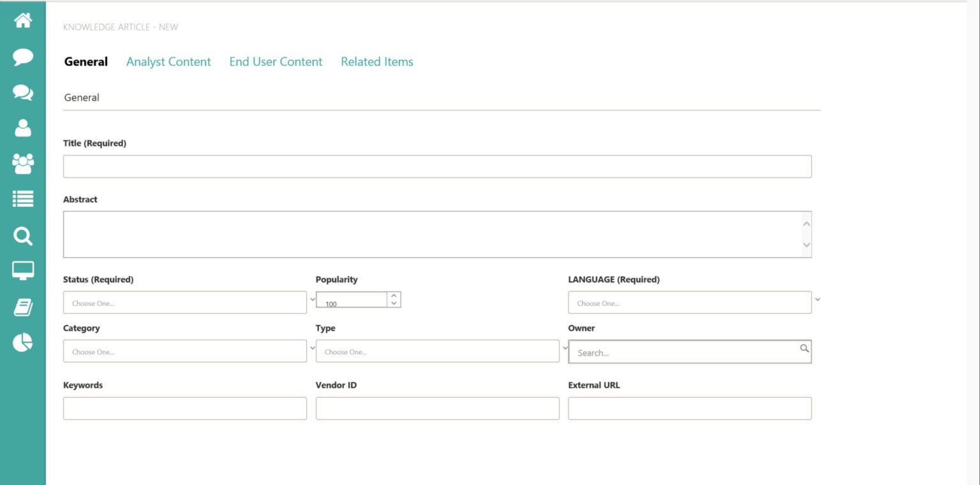Screen dimensions: 980x485
Task: Switch to the End User Content tab
Action: pyautogui.click(x=276, y=61)
